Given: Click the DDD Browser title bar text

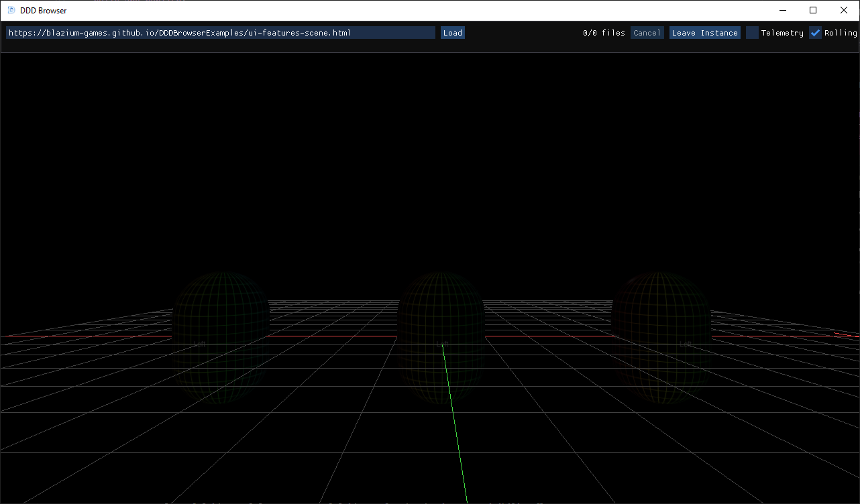Looking at the screenshot, I should (x=44, y=10).
